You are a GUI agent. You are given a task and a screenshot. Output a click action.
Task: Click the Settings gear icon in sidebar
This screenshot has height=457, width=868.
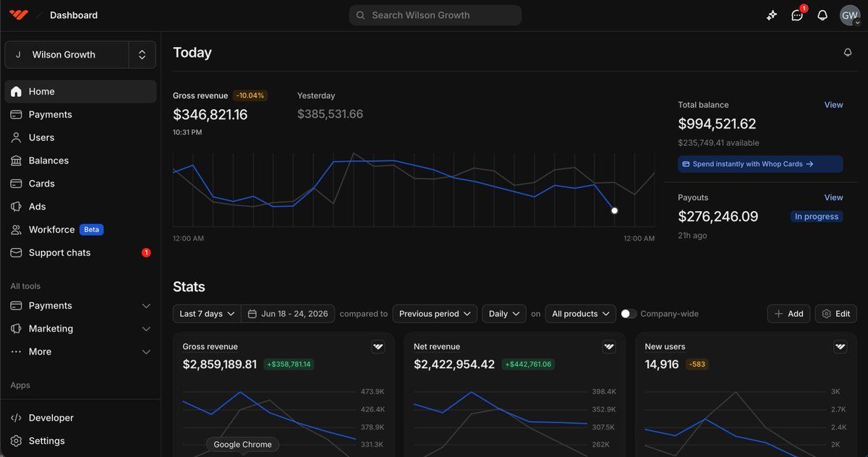(16, 441)
